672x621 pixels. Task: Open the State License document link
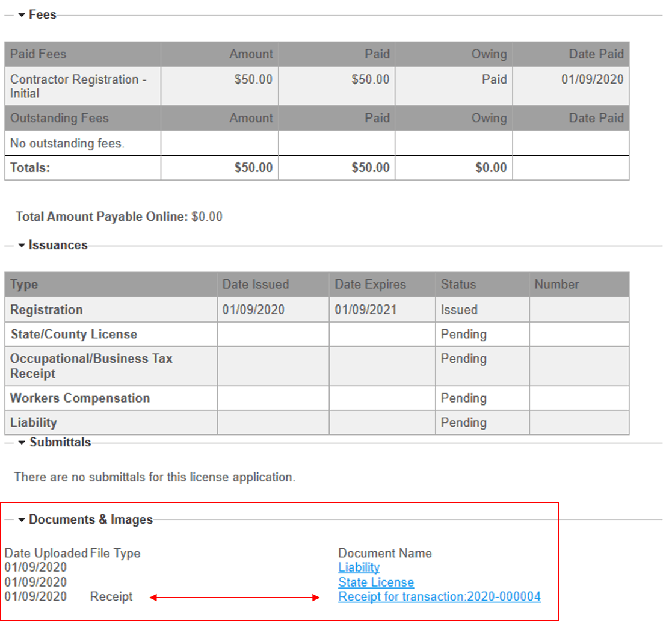pos(376,582)
